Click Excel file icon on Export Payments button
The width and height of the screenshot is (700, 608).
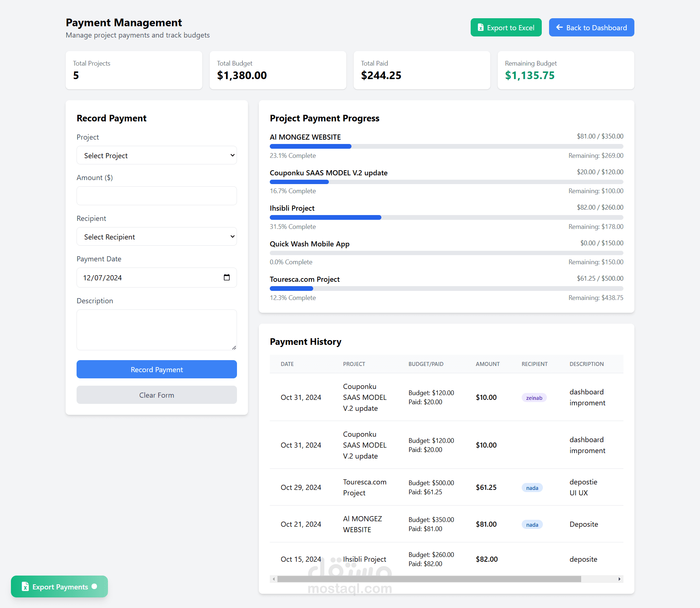(x=25, y=586)
